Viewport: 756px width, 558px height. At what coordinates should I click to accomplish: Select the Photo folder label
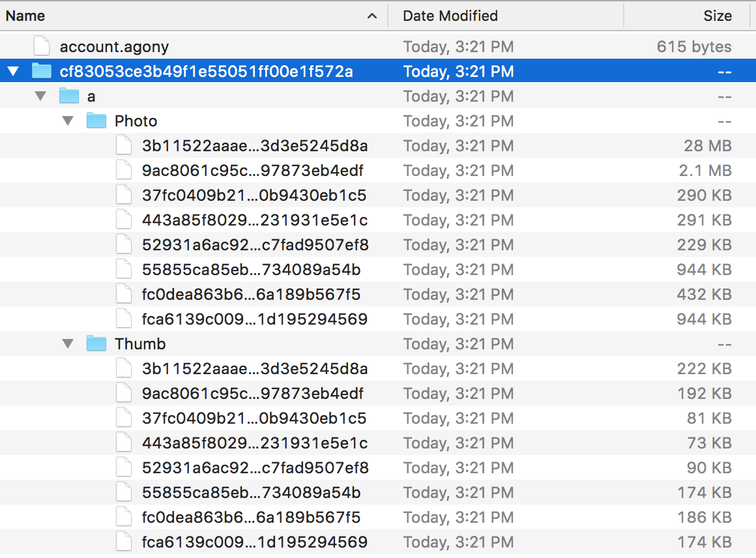(136, 121)
